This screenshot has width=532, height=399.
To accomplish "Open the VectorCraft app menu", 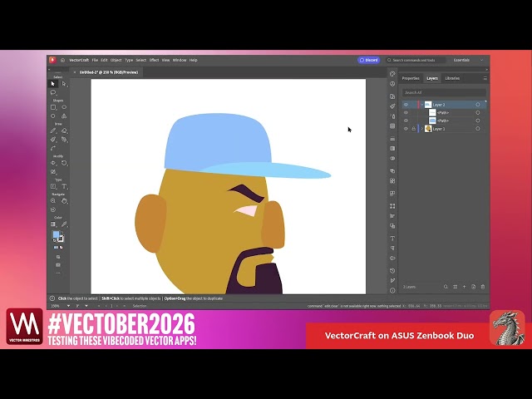I will (79, 60).
